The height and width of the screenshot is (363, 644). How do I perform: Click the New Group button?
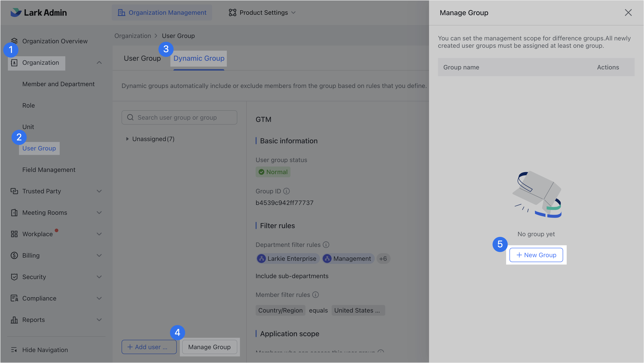coord(536,255)
